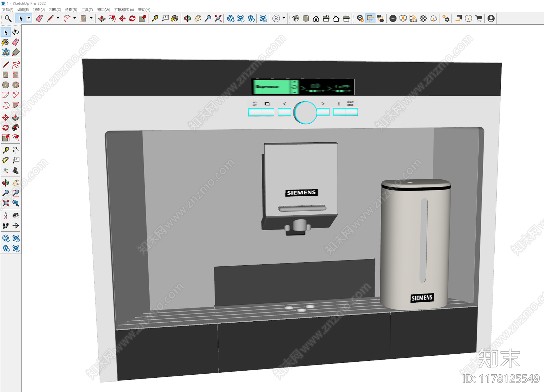544x392 pixels.
Task: Start Enscape rendering icon
Action: [x=360, y=18]
